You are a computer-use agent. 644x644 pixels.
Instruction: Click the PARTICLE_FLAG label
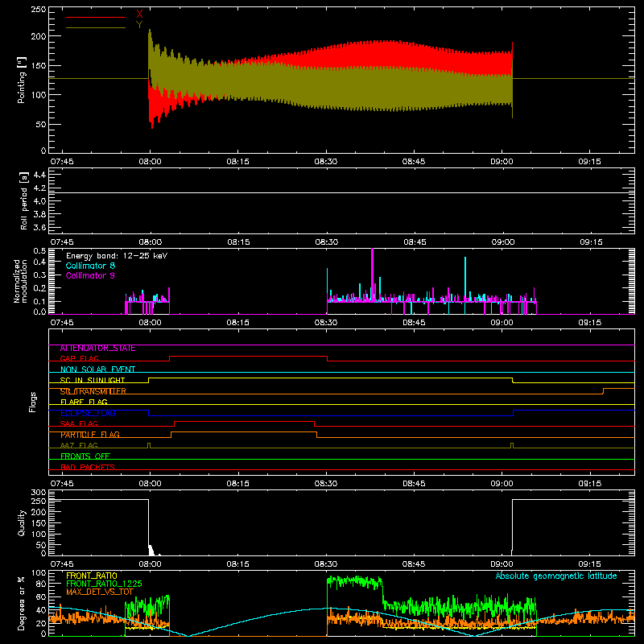[x=90, y=435]
